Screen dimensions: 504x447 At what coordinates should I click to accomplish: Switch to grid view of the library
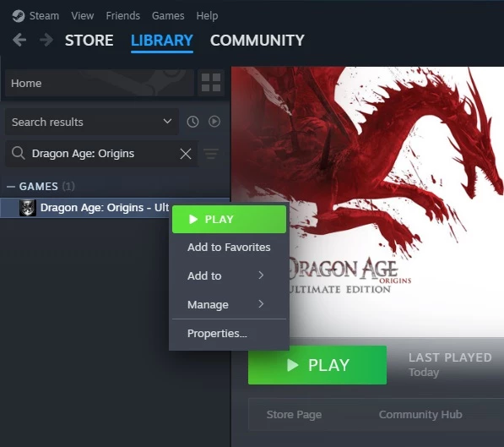point(211,83)
